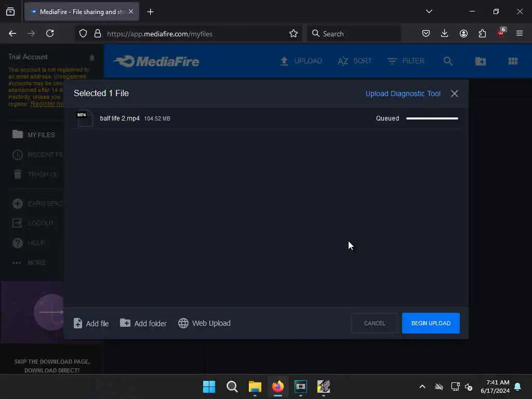Viewport: 532px width, 399px height.
Task: Bookmark this page with the star
Action: [x=294, y=34]
